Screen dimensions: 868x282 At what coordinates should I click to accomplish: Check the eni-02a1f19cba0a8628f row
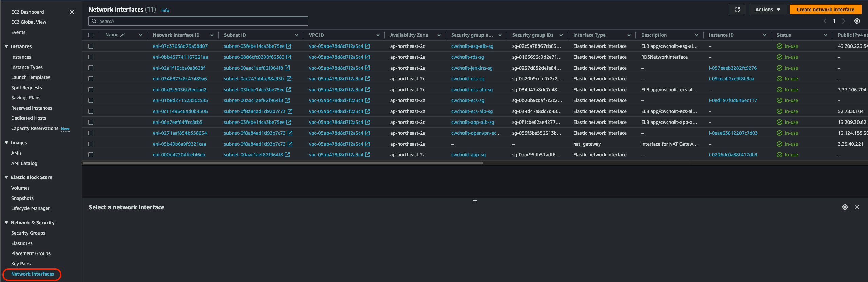[x=91, y=68]
